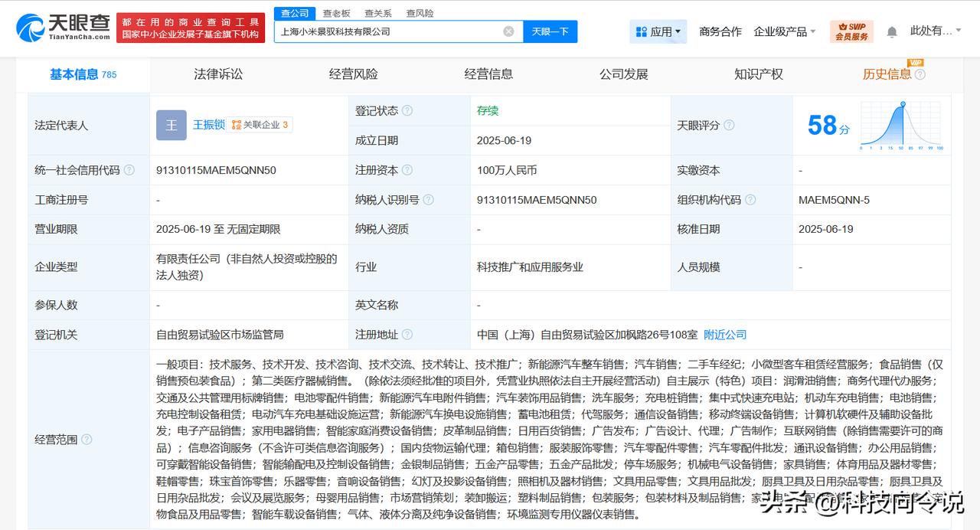
Task: Click the Tianyancha logo
Action: pyautogui.click(x=63, y=28)
